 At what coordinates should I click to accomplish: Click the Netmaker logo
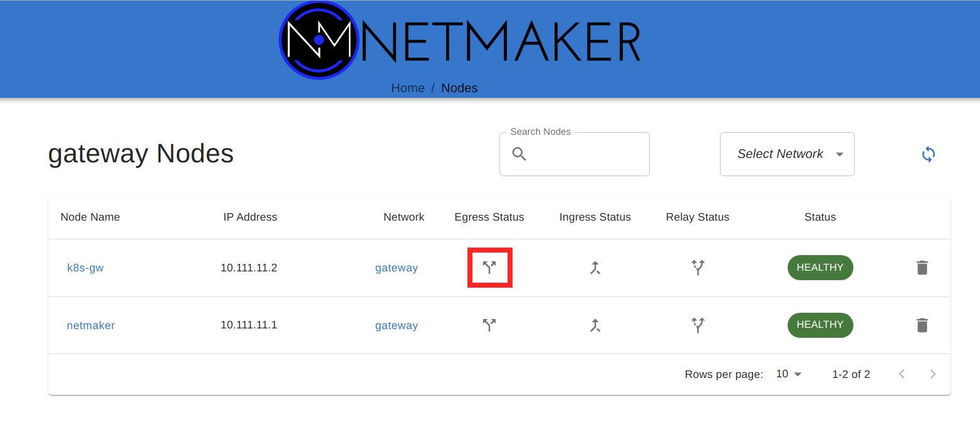(459, 41)
